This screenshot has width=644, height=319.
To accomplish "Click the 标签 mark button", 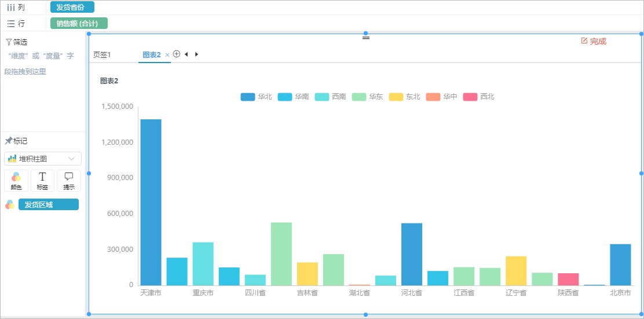I will (x=42, y=181).
